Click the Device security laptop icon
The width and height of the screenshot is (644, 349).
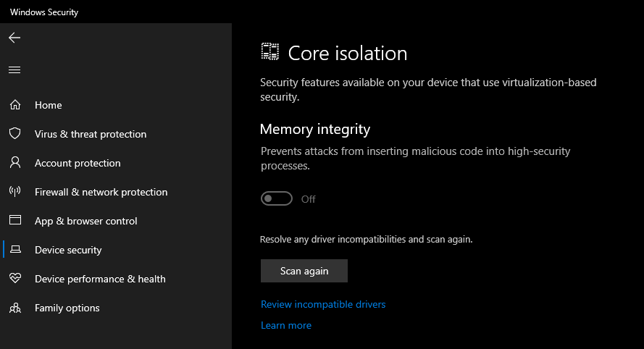14,250
